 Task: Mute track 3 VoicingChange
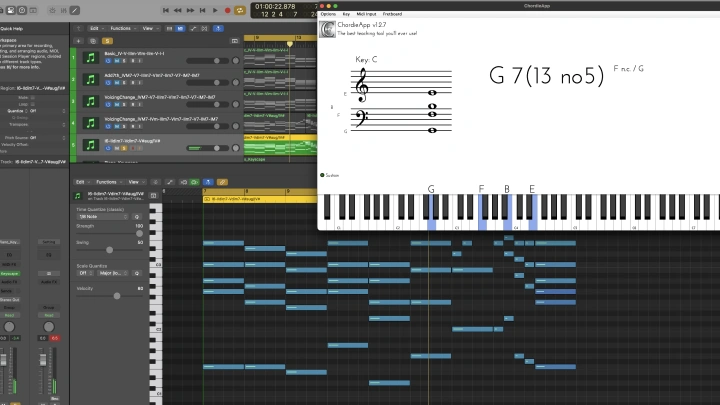coord(117,104)
